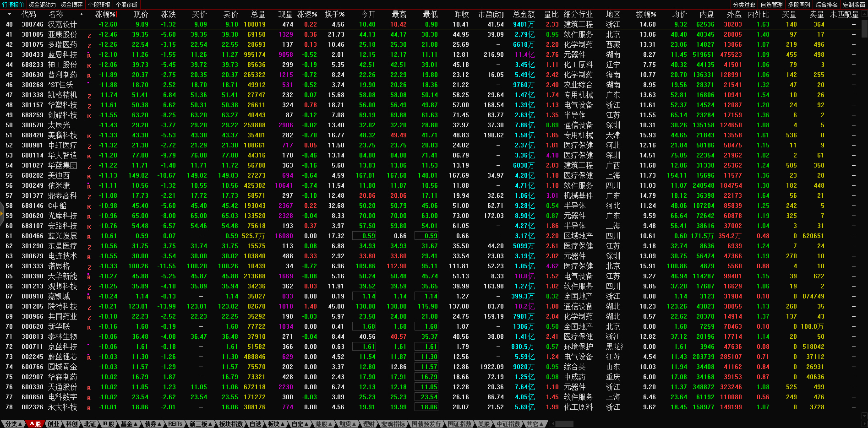Switch to the 创业 board tab
This screenshot has width=868, height=428.
(53, 424)
